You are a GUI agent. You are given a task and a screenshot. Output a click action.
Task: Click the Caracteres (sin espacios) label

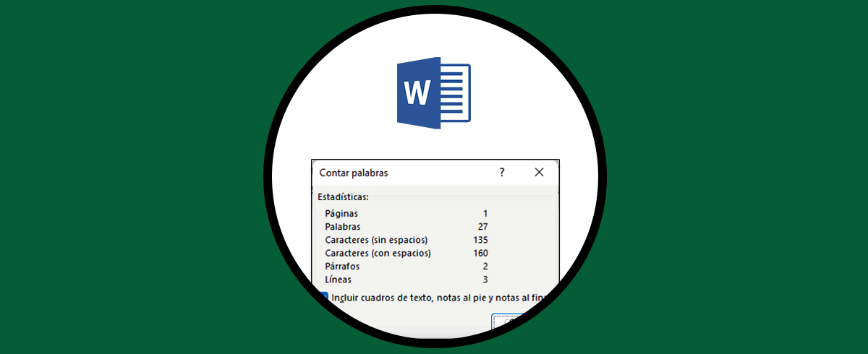click(x=376, y=240)
